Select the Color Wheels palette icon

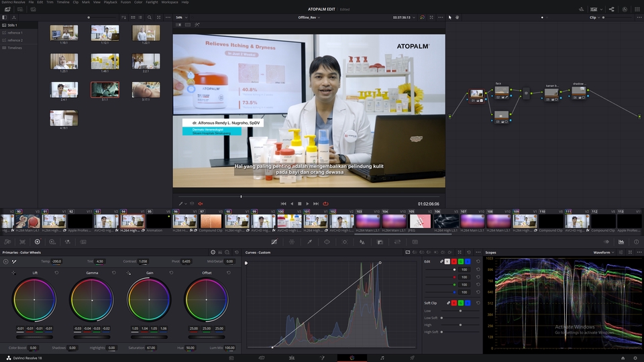click(x=38, y=242)
